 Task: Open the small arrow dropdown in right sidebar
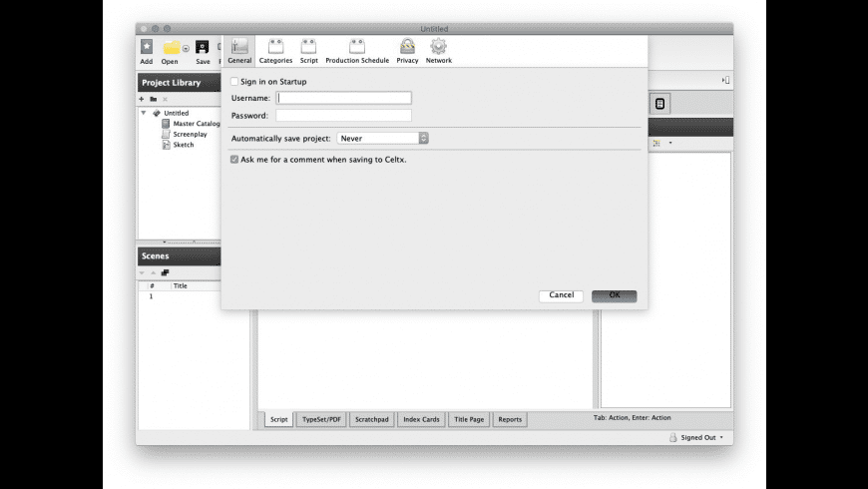pyautogui.click(x=670, y=143)
